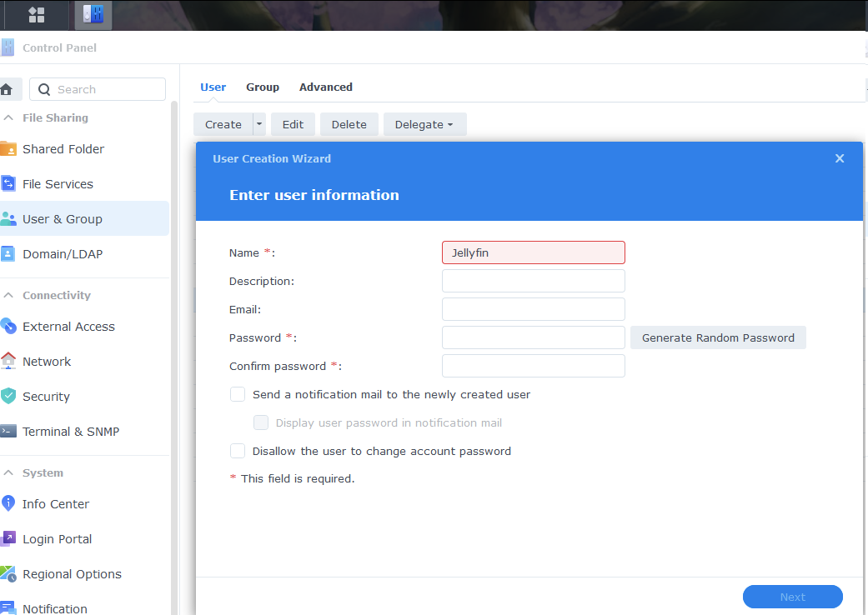Click the Control Panel taskbar icon
This screenshot has height=615, width=868.
(93, 14)
